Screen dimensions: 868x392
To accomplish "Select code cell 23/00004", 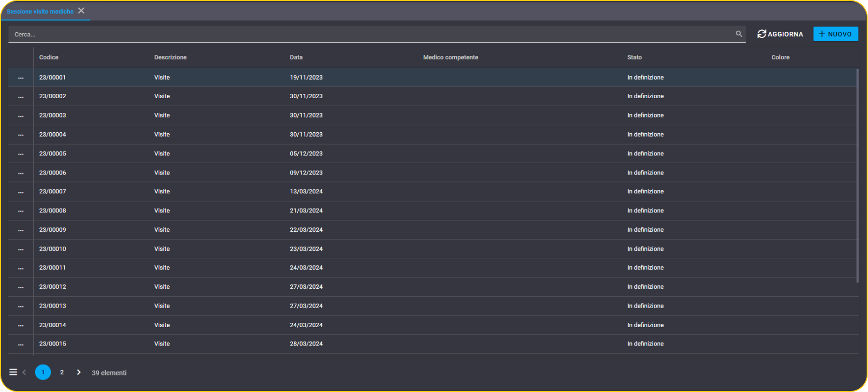I will 53,135.
